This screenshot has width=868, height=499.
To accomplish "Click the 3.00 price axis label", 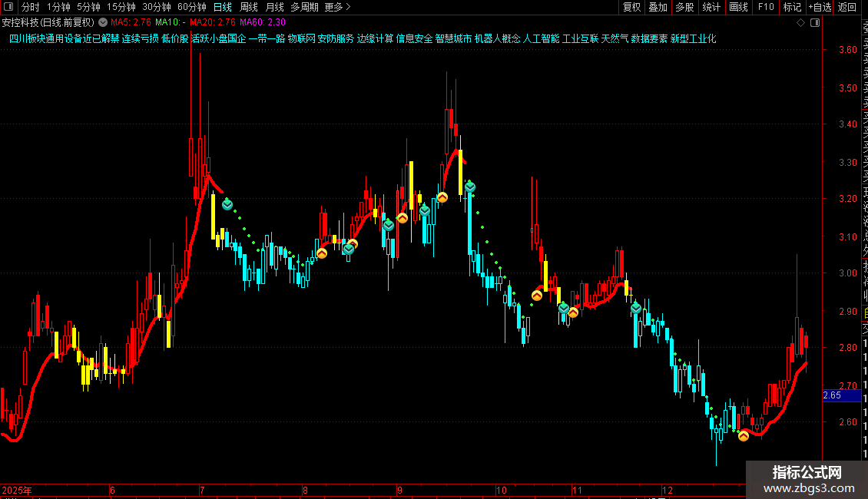I will pyautogui.click(x=848, y=273).
